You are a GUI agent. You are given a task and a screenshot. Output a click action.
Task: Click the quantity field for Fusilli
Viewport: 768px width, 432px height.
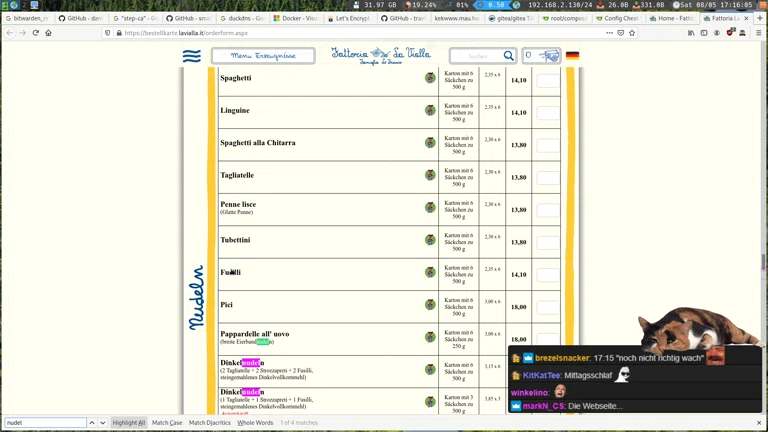click(x=548, y=274)
